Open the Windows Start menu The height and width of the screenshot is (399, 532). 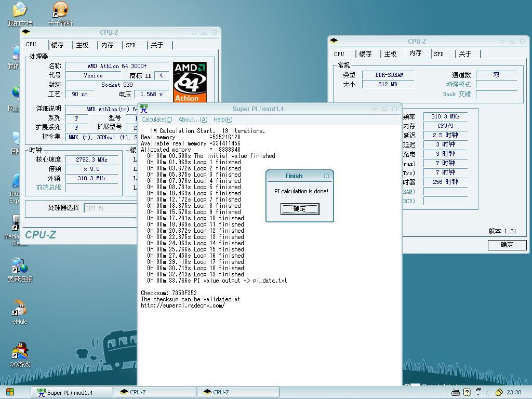click(9, 392)
